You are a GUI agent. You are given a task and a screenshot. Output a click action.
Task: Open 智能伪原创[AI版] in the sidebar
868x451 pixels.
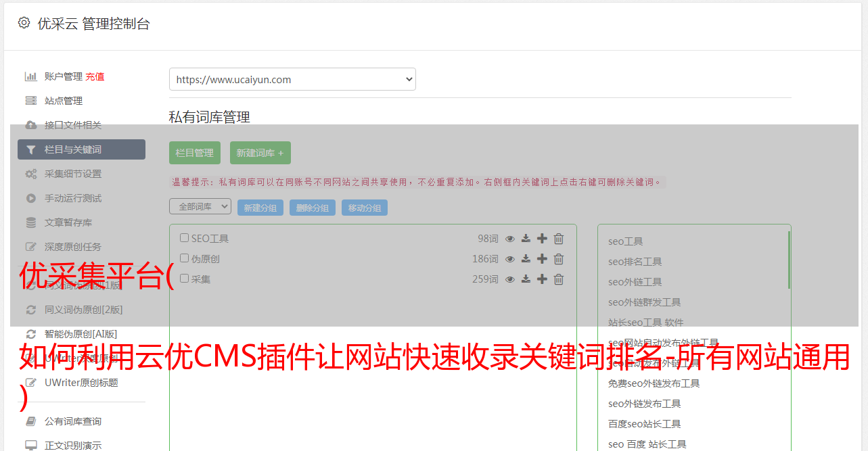tap(81, 334)
